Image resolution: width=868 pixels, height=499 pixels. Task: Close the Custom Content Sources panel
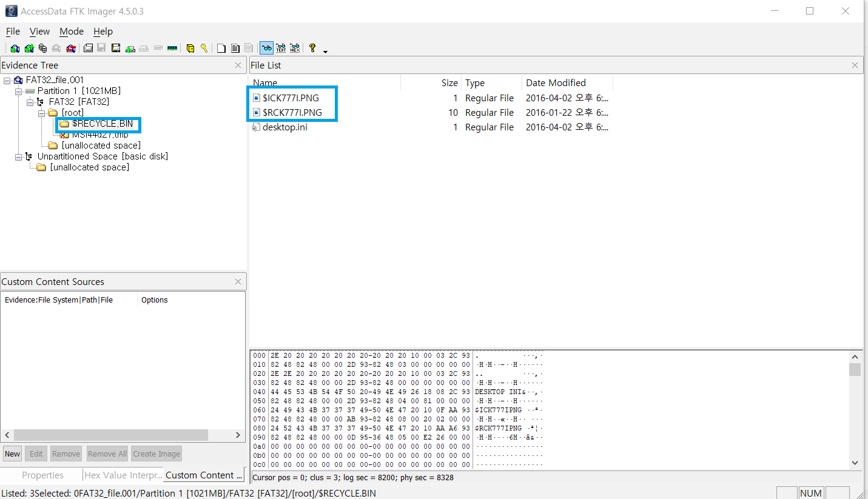pyautogui.click(x=238, y=281)
